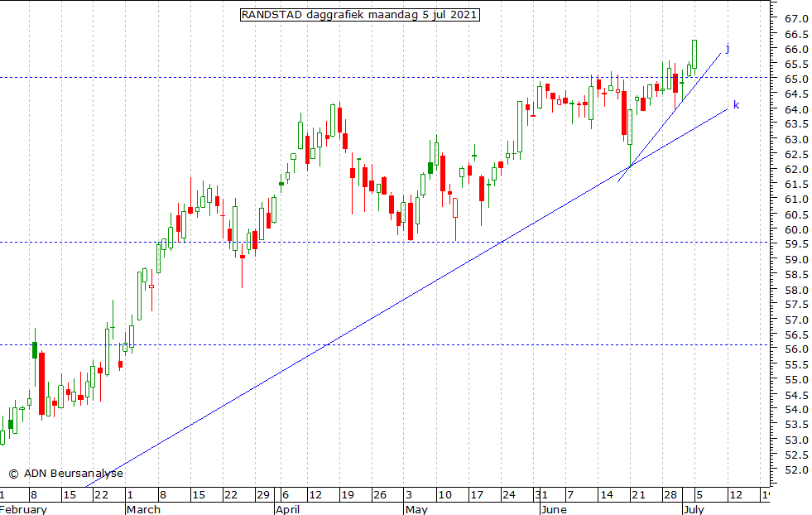
Task: Click the February month label
Action: tap(23, 509)
